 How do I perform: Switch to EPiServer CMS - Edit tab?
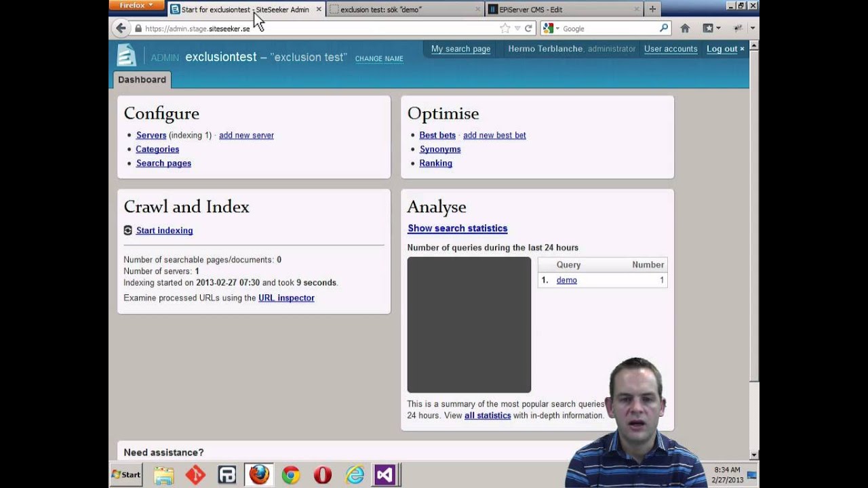click(x=564, y=9)
